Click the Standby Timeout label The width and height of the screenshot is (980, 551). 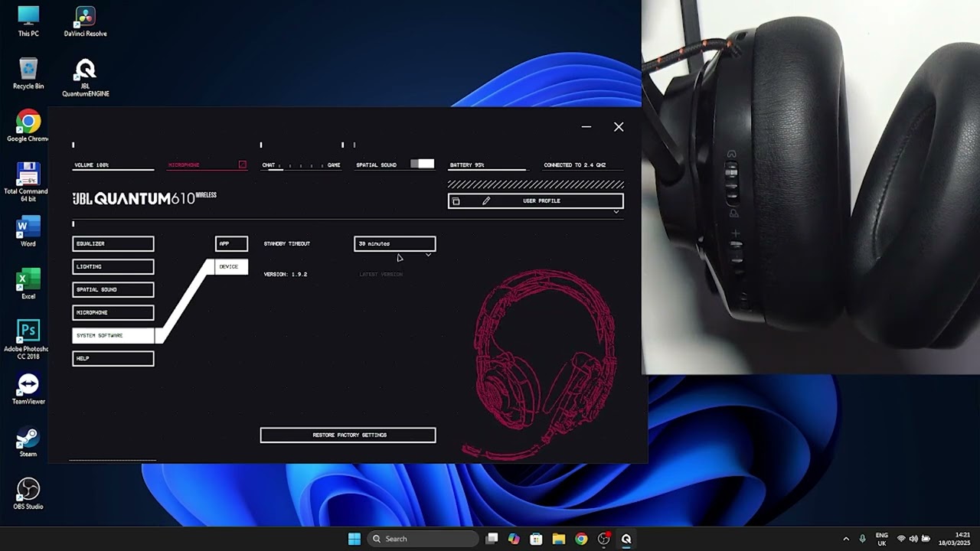[x=287, y=244]
